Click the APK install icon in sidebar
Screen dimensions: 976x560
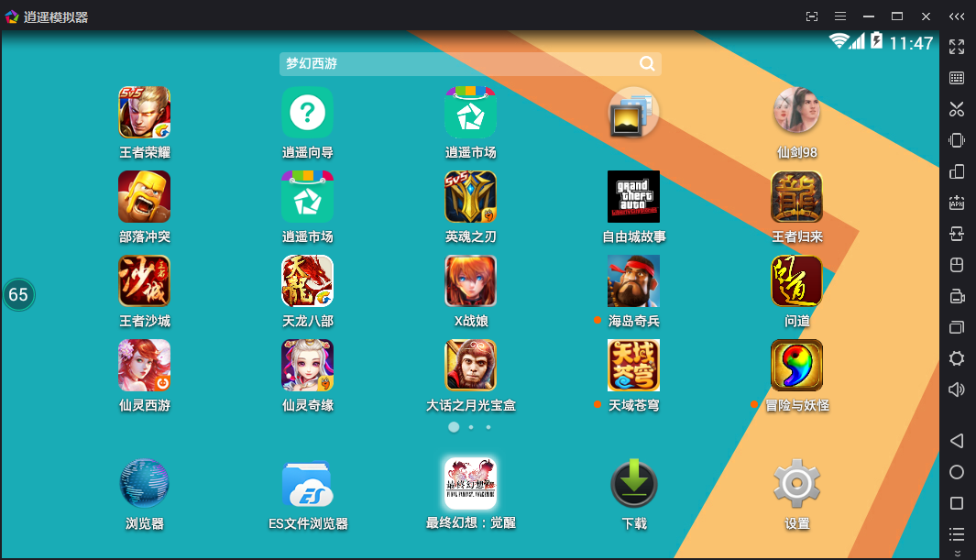point(957,203)
